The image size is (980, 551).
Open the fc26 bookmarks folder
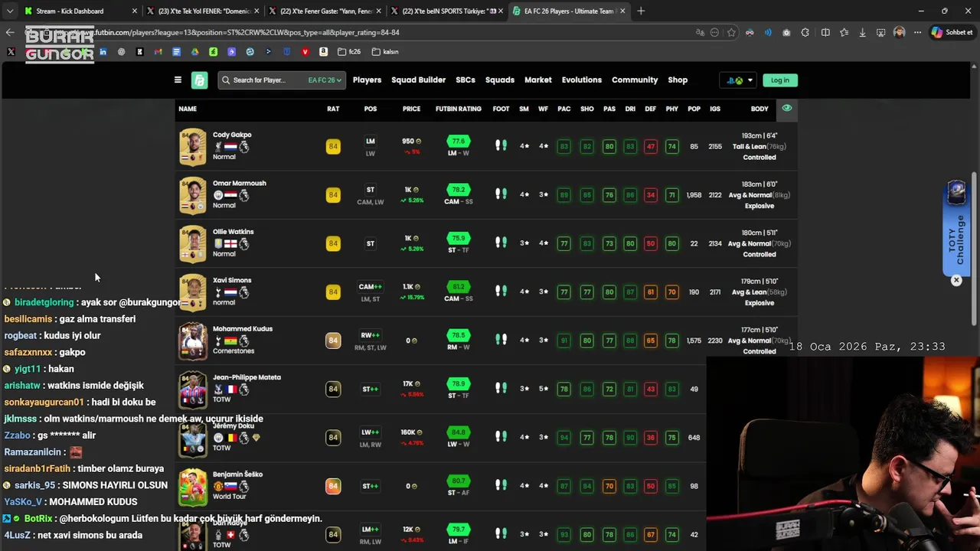348,52
